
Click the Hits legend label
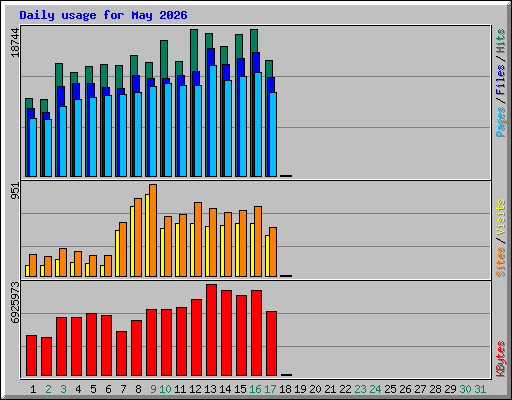[x=501, y=41]
